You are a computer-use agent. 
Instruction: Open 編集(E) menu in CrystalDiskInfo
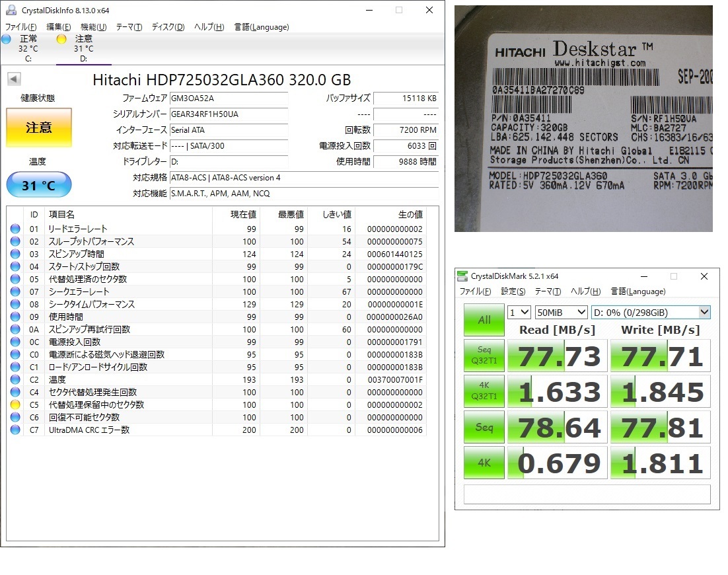click(59, 27)
